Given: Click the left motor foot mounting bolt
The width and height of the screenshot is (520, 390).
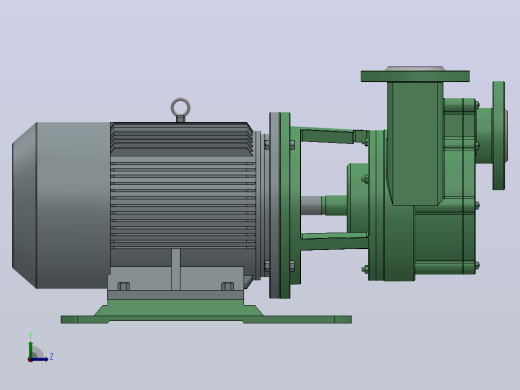Looking at the screenshot, I should [x=124, y=286].
